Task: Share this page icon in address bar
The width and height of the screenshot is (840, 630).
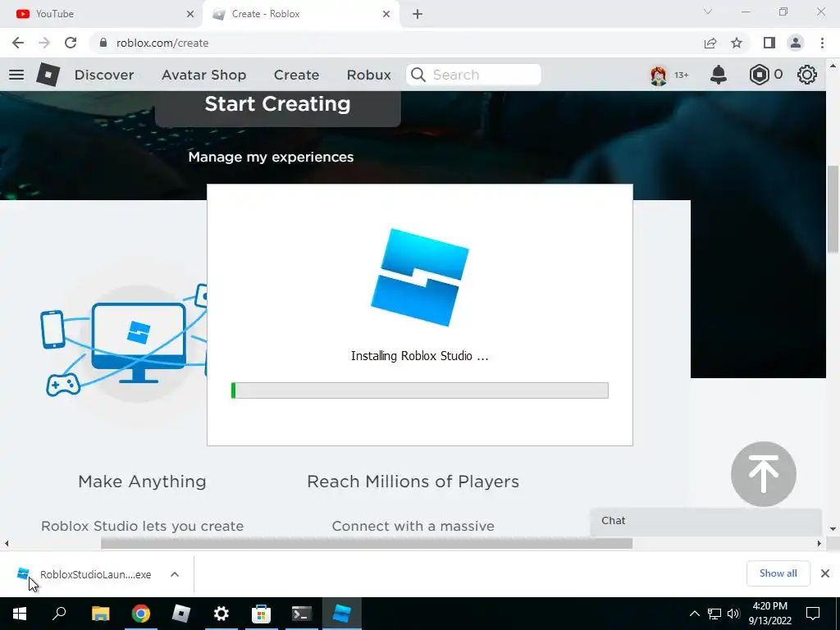Action: (710, 43)
